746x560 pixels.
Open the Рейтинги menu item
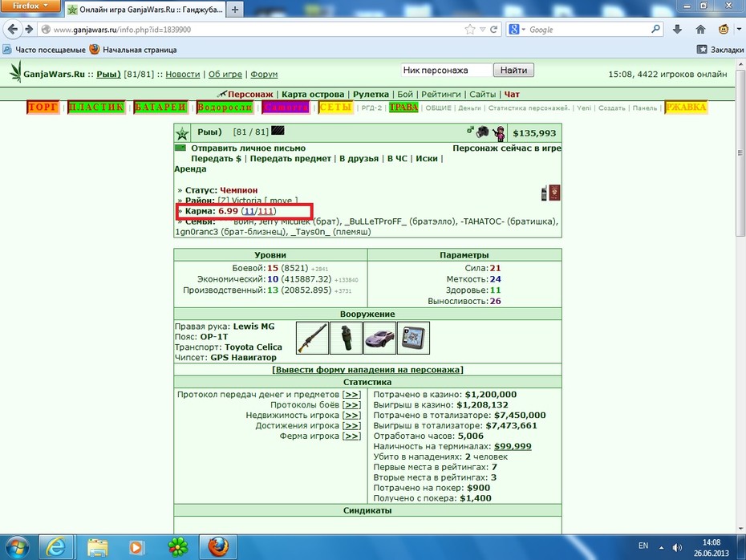(x=441, y=94)
